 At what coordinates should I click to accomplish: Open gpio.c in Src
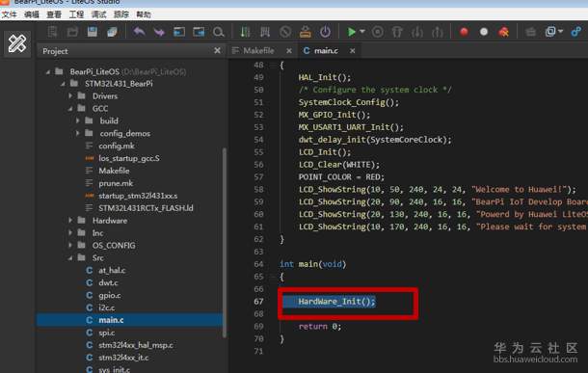point(110,295)
